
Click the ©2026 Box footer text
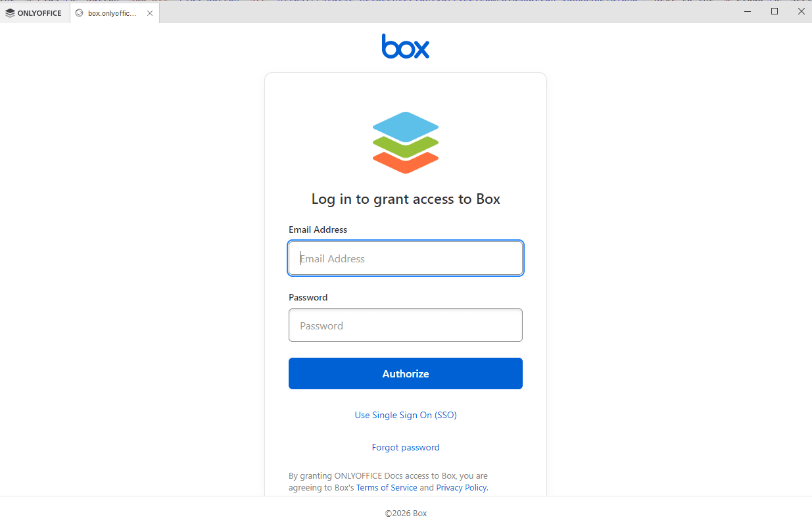pyautogui.click(x=405, y=513)
